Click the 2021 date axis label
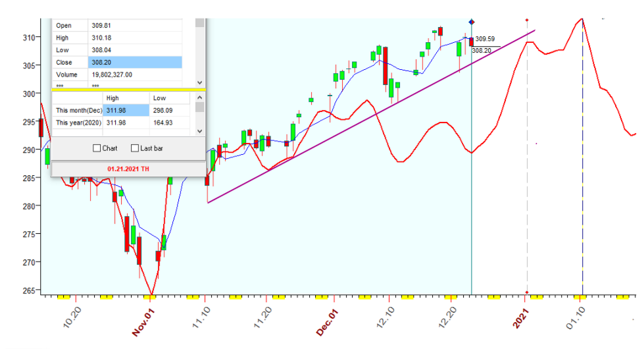Image resolution: width=644 pixels, height=349 pixels. [520, 318]
